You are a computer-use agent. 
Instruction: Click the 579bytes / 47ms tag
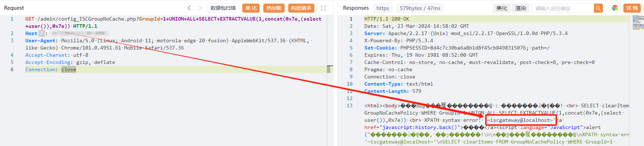pos(420,8)
